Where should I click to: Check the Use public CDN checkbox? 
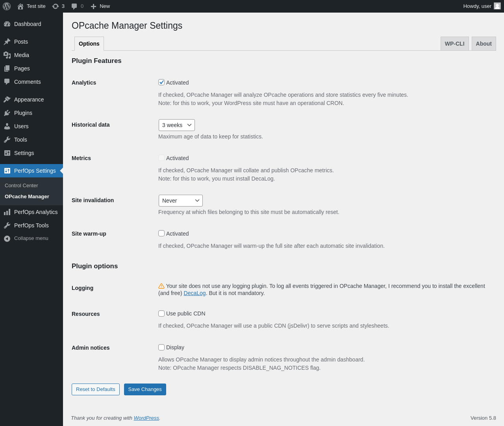click(x=161, y=314)
